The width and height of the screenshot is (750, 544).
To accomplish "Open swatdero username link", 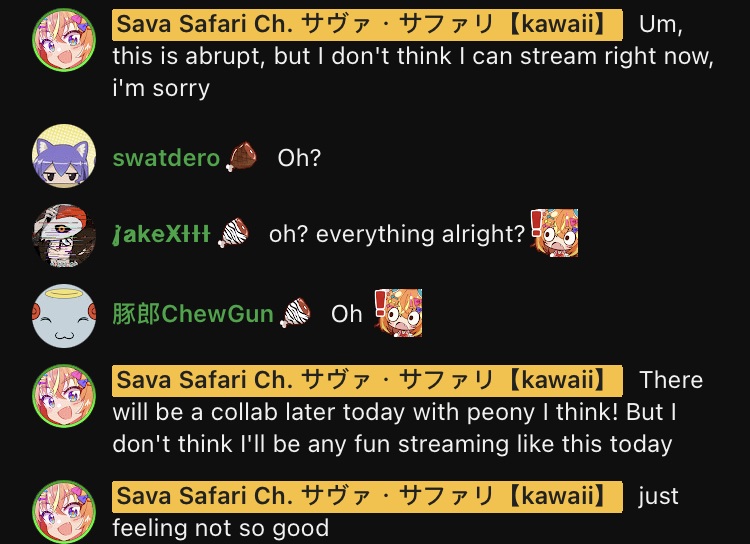I will tap(166, 157).
